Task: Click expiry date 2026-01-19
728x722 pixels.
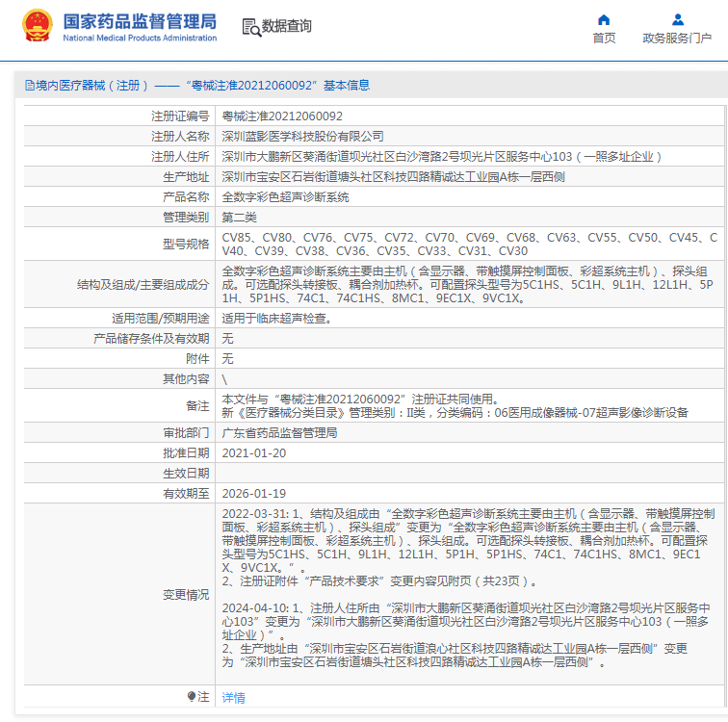Action: point(254,493)
